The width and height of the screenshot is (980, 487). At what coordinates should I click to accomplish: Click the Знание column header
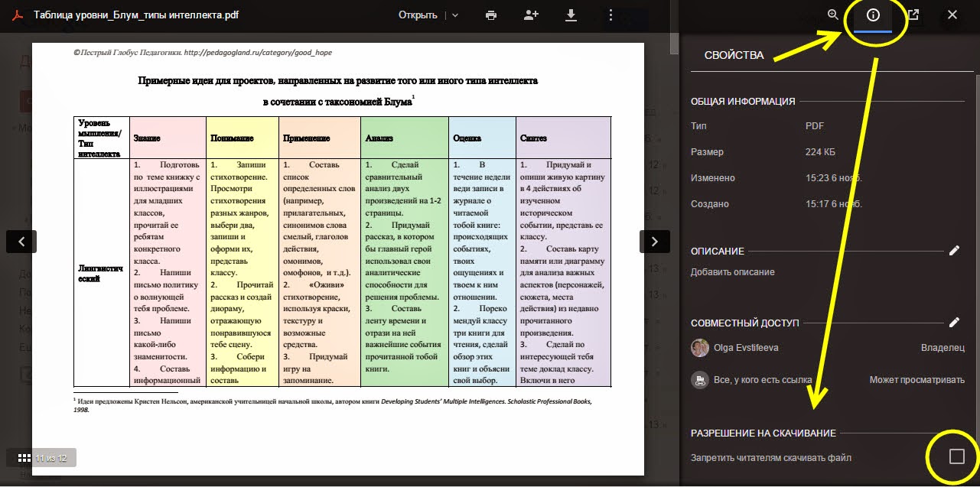pos(168,138)
